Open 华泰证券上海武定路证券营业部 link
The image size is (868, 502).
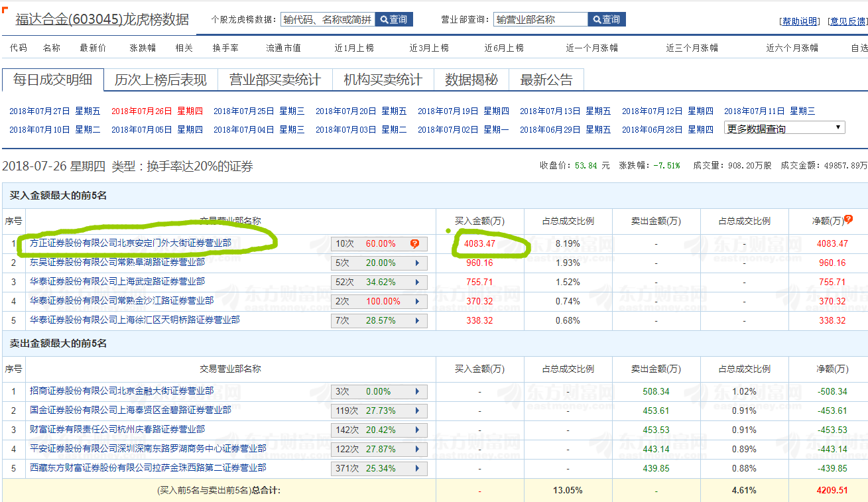point(117,282)
